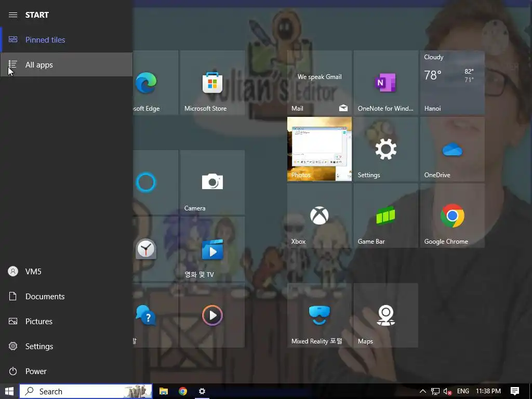Switch to All apps list
Image resolution: width=532 pixels, height=399 pixels.
point(66,64)
